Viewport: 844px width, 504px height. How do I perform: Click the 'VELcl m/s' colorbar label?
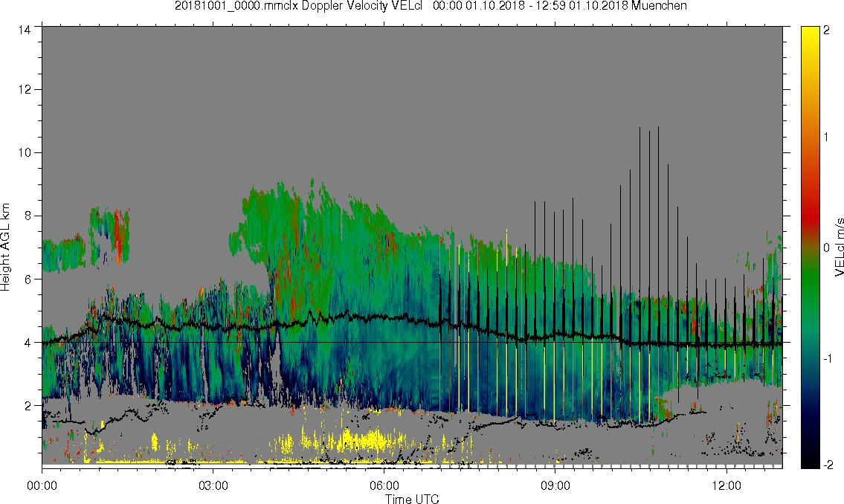tap(839, 248)
